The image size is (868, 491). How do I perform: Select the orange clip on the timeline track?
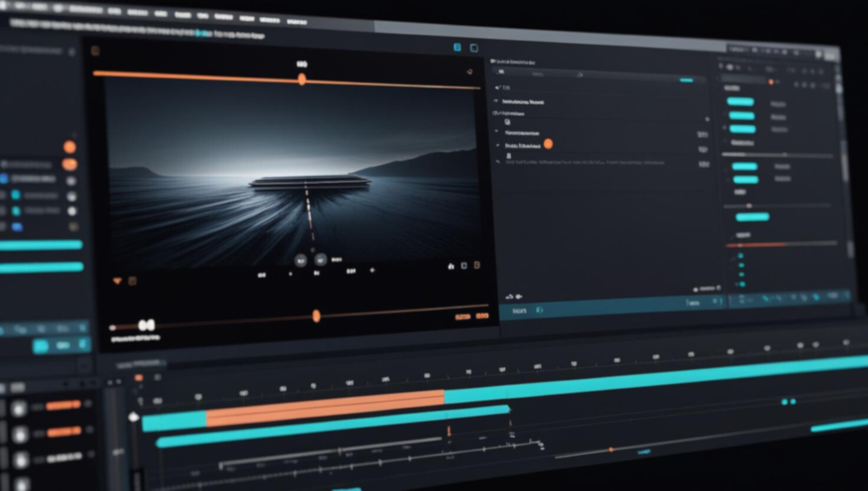point(324,407)
